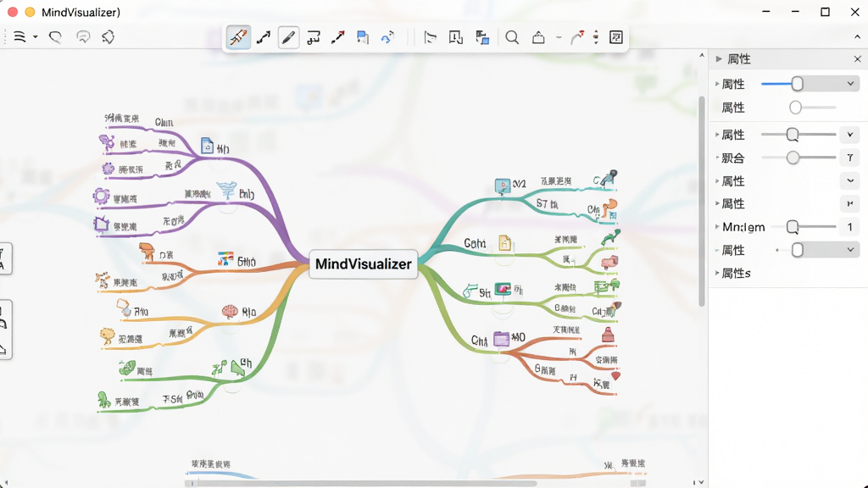The width and height of the screenshot is (868, 488).
Task: Open the magnifier search tool
Action: pyautogui.click(x=512, y=37)
